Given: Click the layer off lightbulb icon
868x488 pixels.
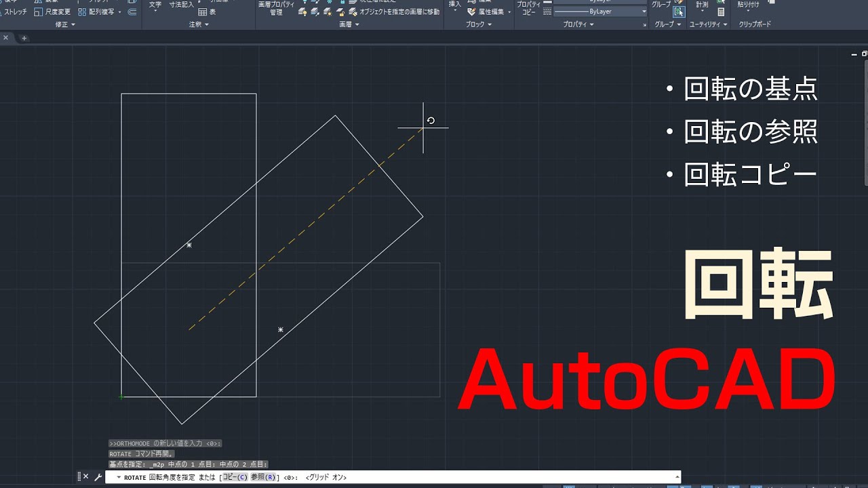Looking at the screenshot, I should tap(302, 12).
